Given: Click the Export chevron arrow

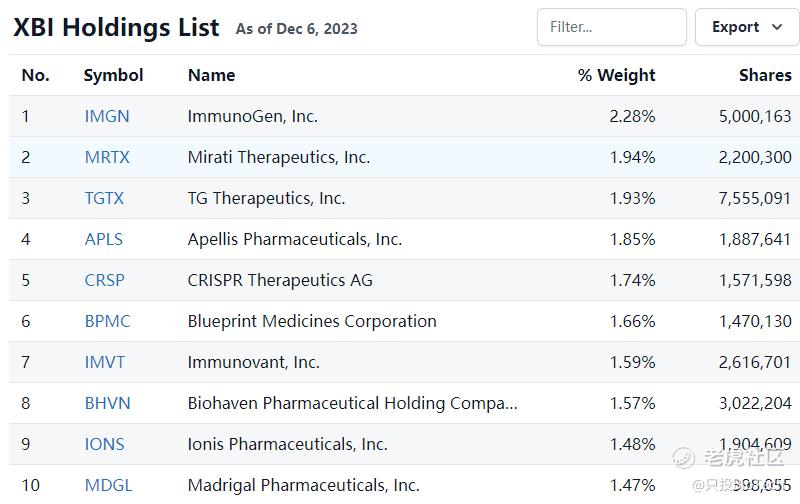Looking at the screenshot, I should [777, 27].
